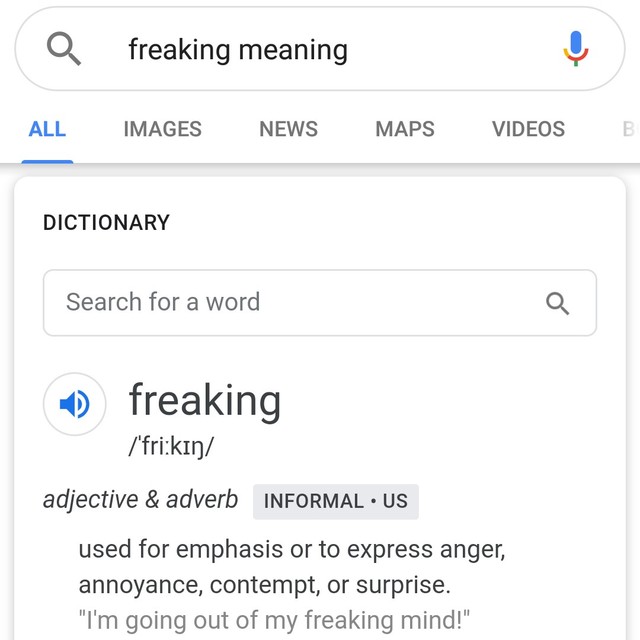Click the blue underline beneath ALL
Image resolution: width=640 pixels, height=640 pixels.
coord(47,160)
